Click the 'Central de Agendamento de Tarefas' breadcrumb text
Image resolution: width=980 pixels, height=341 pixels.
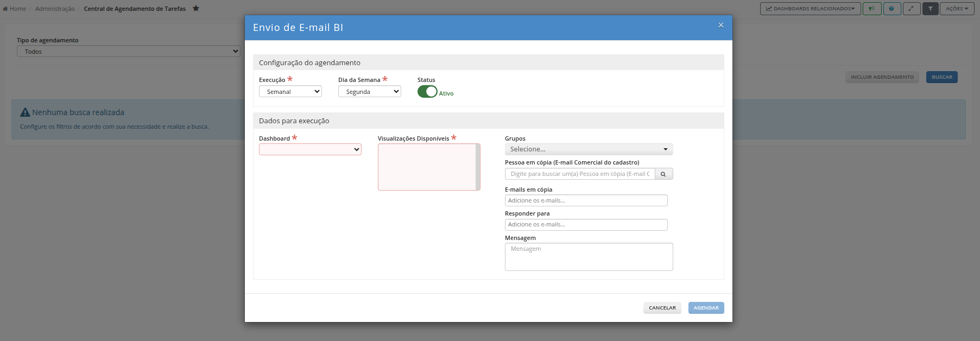(x=135, y=9)
